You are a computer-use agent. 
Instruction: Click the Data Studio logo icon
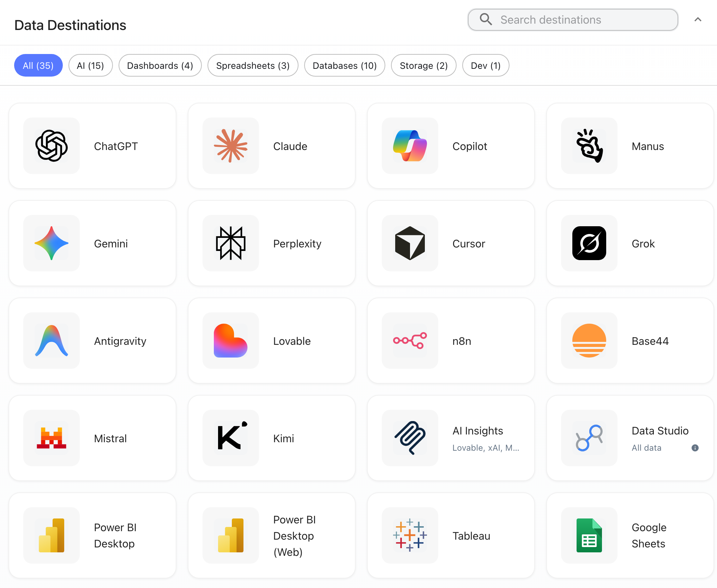(x=589, y=438)
